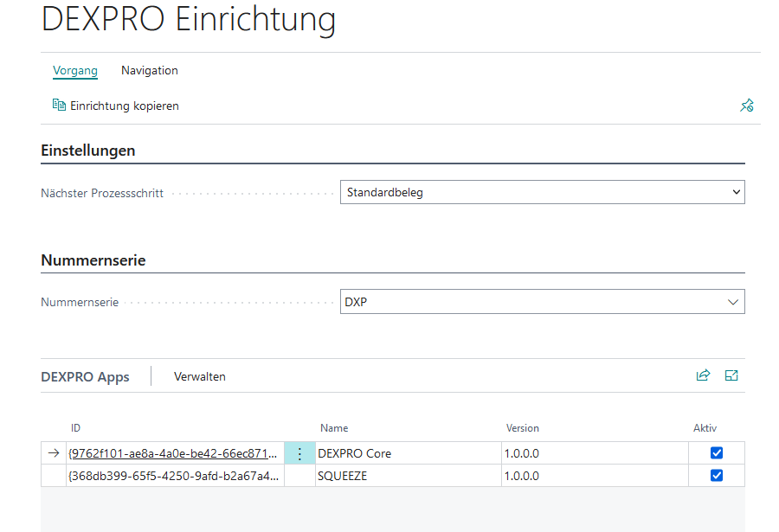This screenshot has height=532, width=779.
Task: Click the pin icon in action bar
Action: tap(746, 106)
